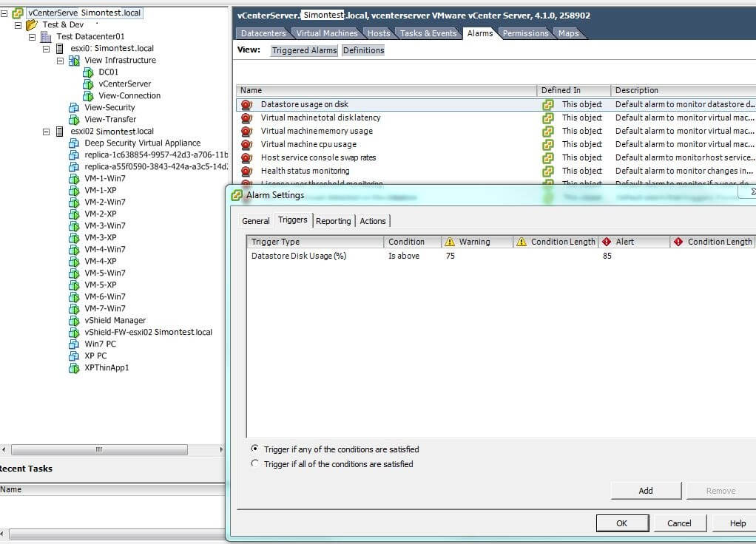The image size is (756, 544).
Task: Click the Condition column header in triggers table
Action: (412, 242)
